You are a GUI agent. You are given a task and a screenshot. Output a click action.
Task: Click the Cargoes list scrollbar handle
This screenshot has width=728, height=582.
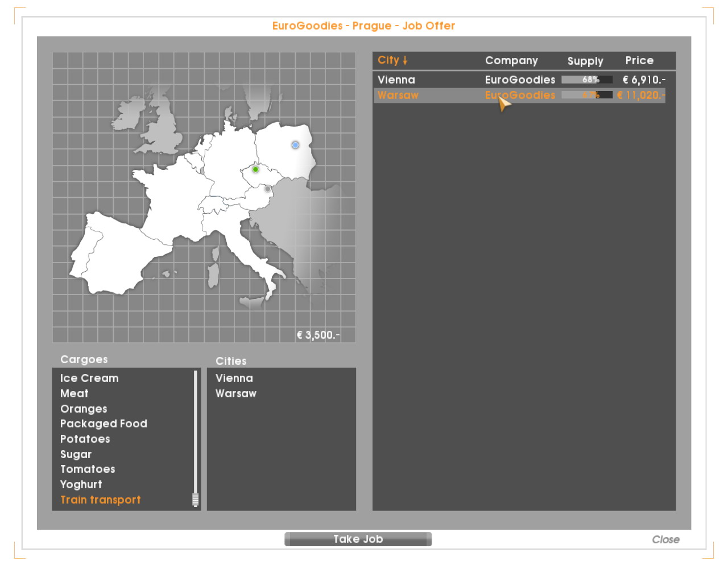(x=195, y=500)
